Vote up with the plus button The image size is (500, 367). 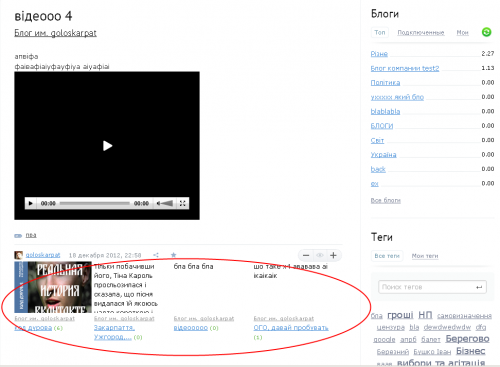[333, 255]
